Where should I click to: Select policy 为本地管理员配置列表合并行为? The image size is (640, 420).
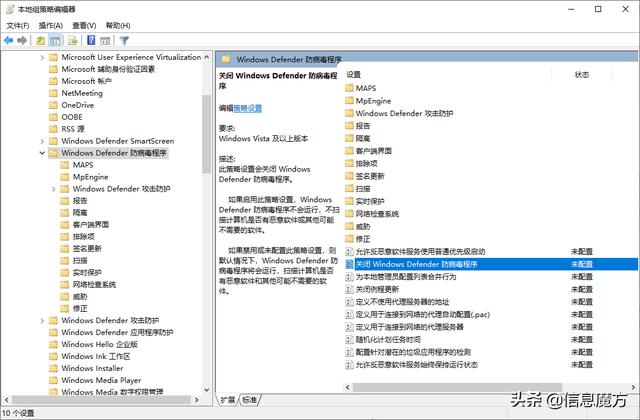tap(406, 277)
